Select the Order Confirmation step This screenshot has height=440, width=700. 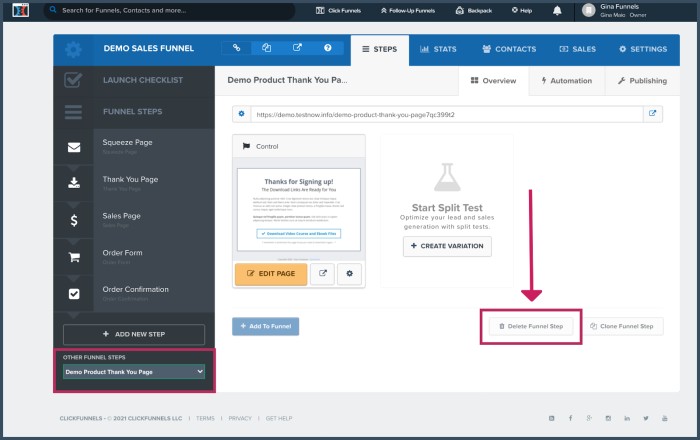[134, 294]
